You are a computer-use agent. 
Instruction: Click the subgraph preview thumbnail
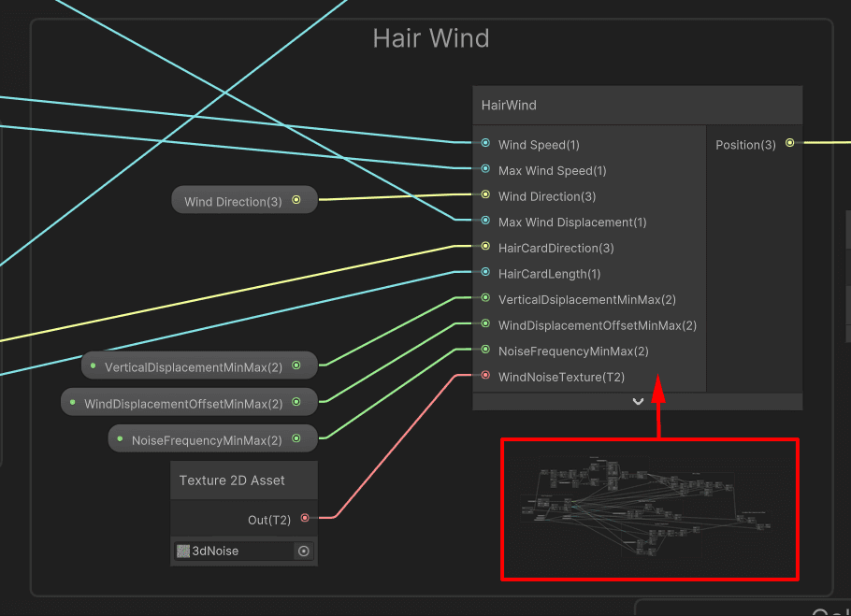(x=649, y=509)
